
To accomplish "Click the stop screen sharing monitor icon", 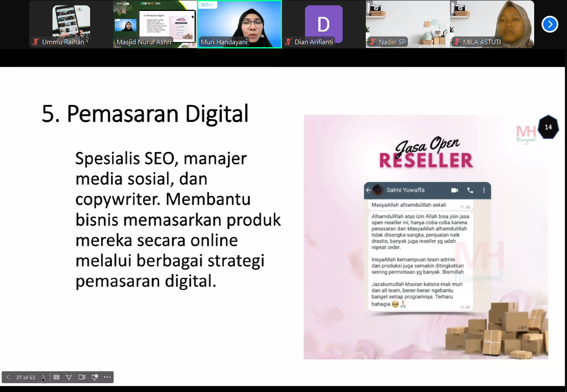I will pyautogui.click(x=94, y=377).
